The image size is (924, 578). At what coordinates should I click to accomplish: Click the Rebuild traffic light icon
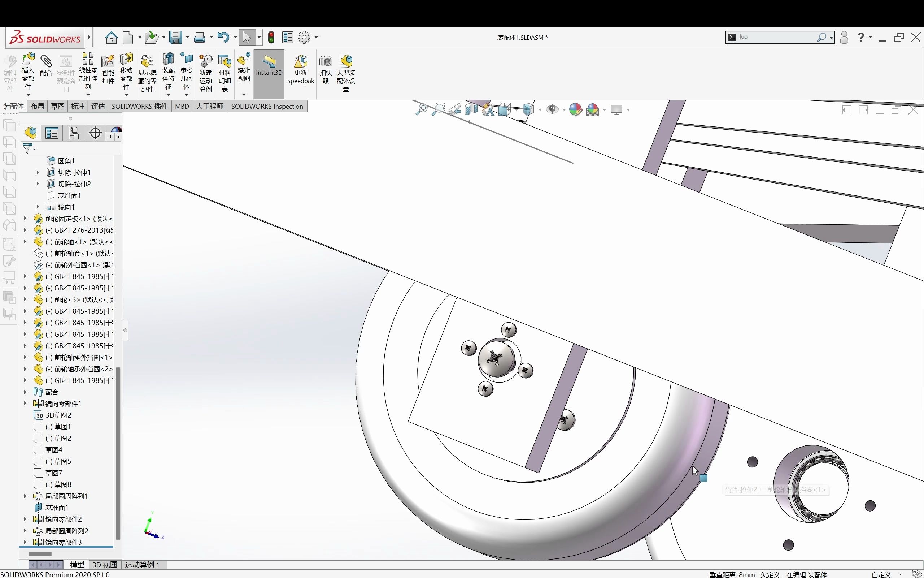pyautogui.click(x=271, y=38)
